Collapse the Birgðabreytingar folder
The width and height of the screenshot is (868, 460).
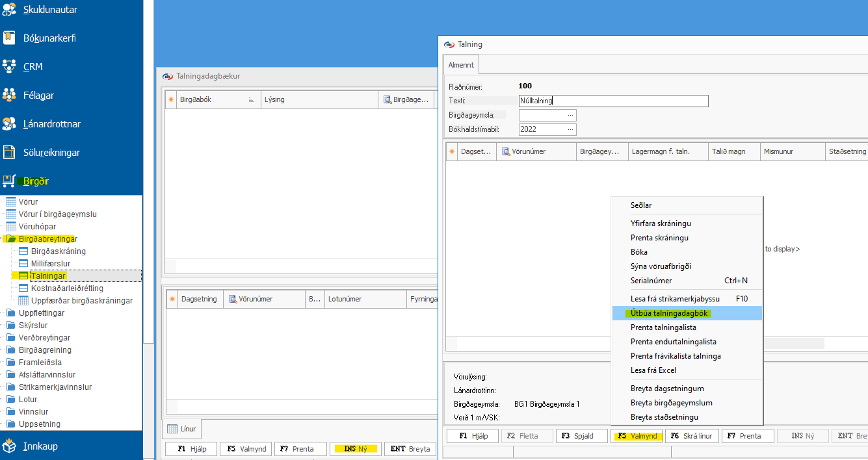pyautogui.click(x=3, y=239)
